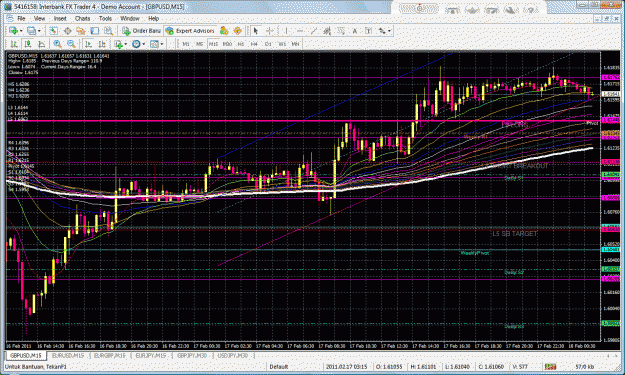Open the Navigator panel icon
This screenshot has height=375, width=625.
[81, 31]
